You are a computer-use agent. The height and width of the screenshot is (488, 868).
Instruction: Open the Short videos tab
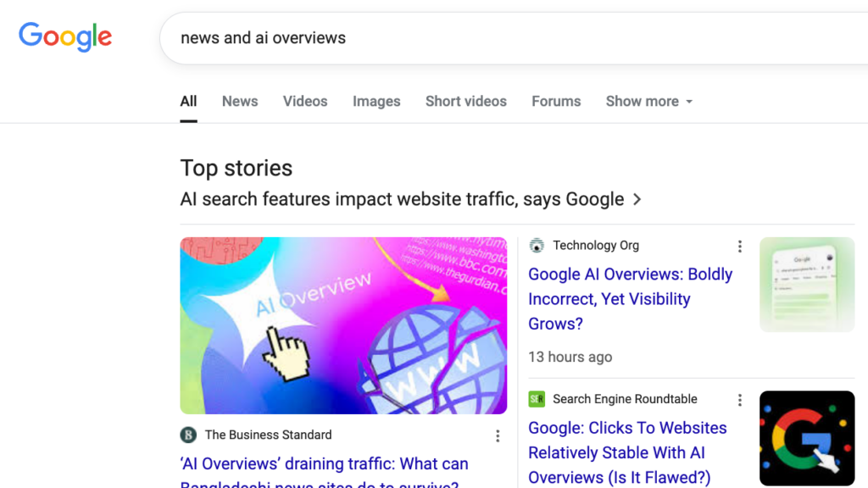(x=466, y=102)
